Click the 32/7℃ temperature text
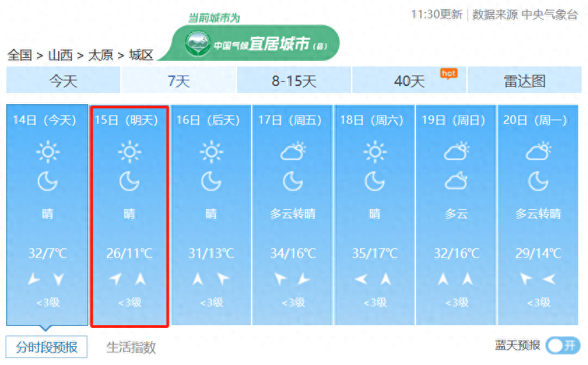 48,254
